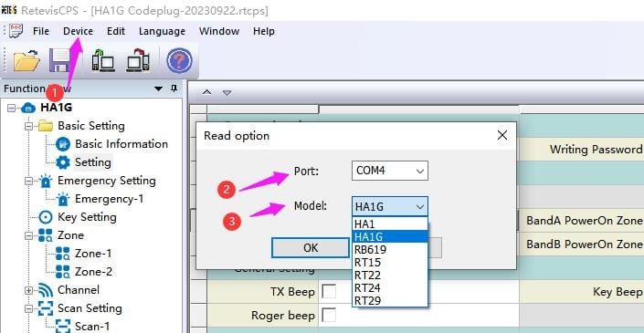Open the Window menu

point(219,31)
